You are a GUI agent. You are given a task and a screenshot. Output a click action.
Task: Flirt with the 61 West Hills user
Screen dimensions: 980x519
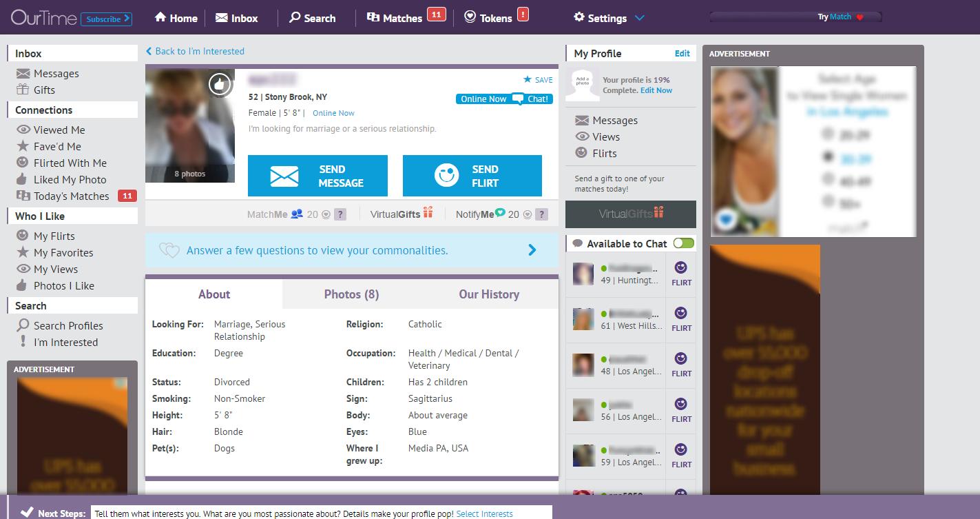681,320
